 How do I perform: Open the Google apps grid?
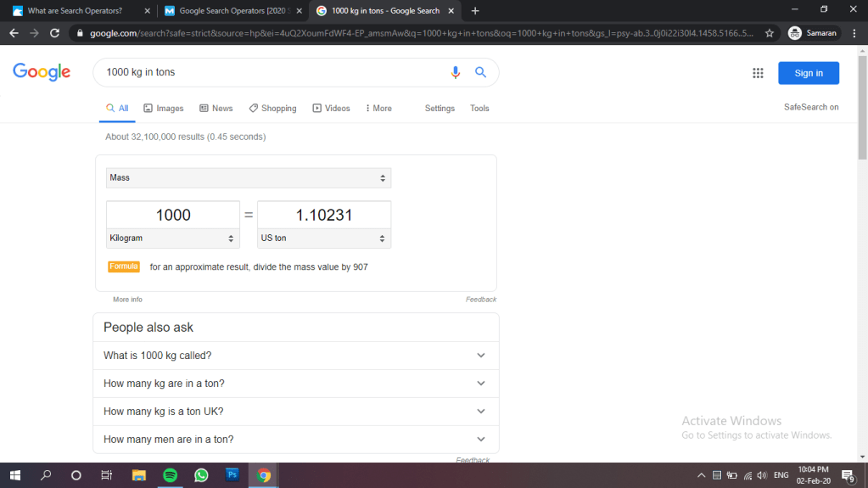pos(758,73)
